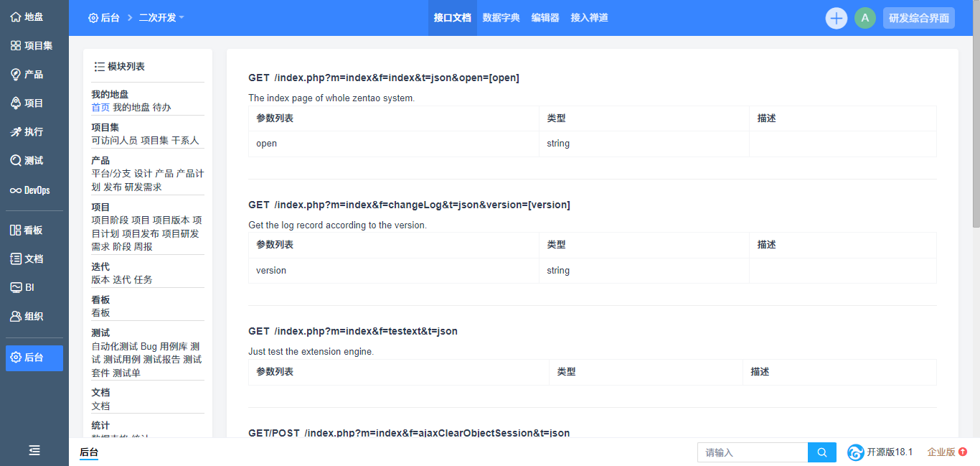This screenshot has width=980, height=466.
Task: Switch to the 数据字典 tab
Action: click(501, 18)
